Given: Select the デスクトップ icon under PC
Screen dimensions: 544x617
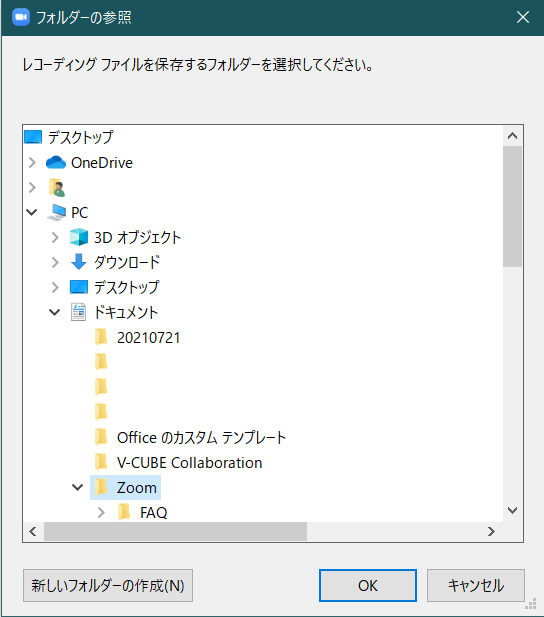Looking at the screenshot, I should tap(79, 287).
